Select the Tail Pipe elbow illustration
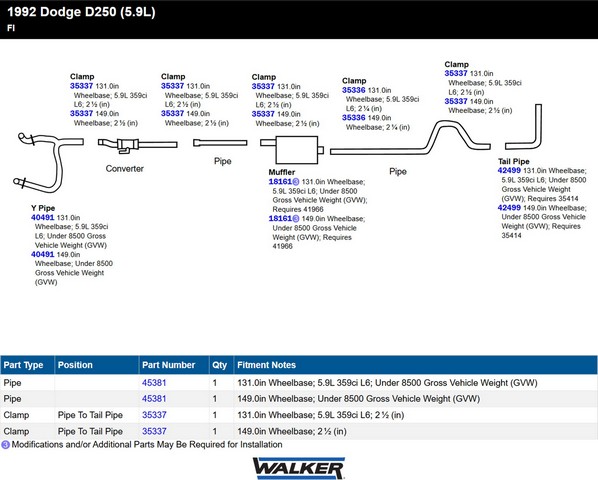This screenshot has width=598, height=480. (524, 127)
